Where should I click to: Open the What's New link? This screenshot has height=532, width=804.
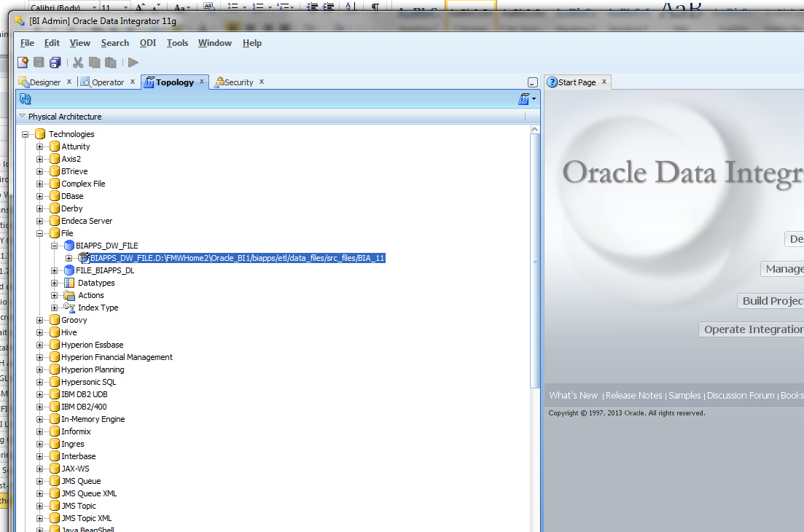point(573,396)
